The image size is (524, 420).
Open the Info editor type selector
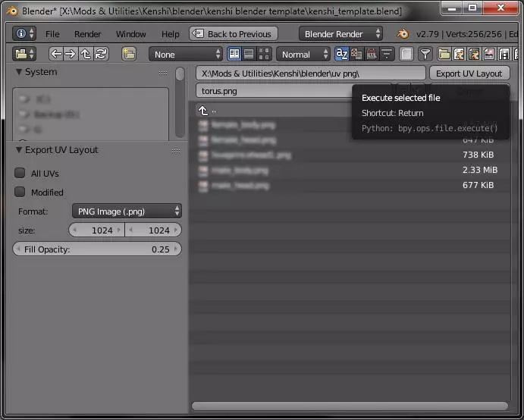pos(24,33)
